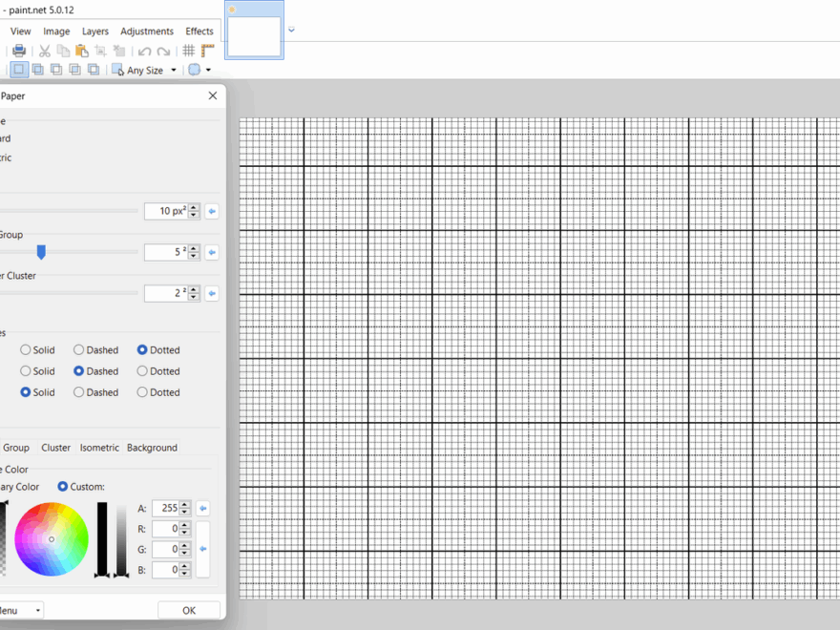Screen dimensions: 840x630
Task: Select Dashed style in the bottom line row
Action: coord(78,391)
